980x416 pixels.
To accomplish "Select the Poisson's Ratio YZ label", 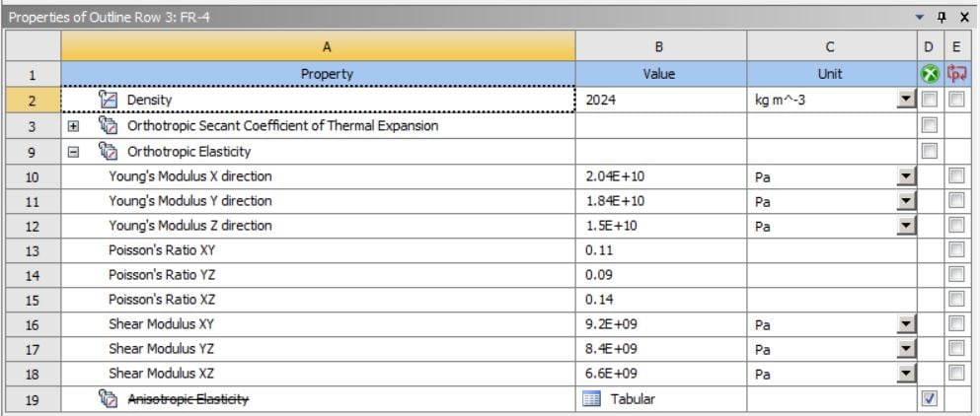I will tap(162, 275).
